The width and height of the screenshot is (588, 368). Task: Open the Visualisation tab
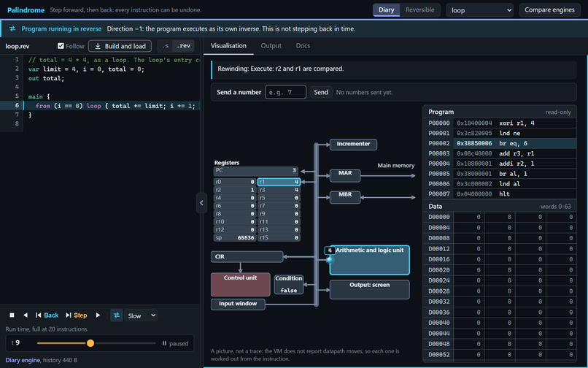[x=228, y=46]
